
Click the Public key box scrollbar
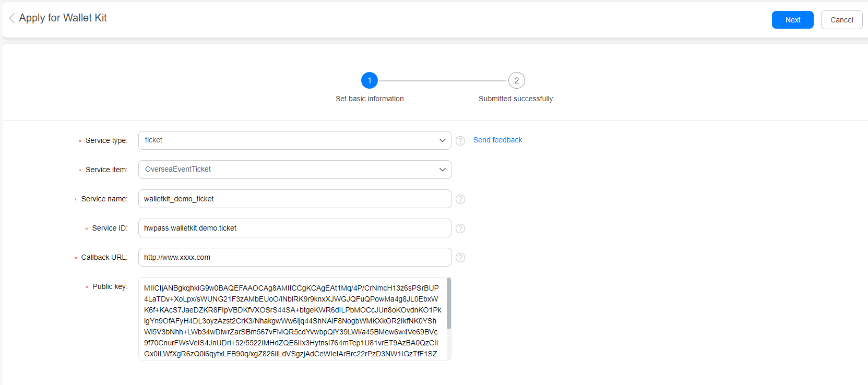coord(449,304)
